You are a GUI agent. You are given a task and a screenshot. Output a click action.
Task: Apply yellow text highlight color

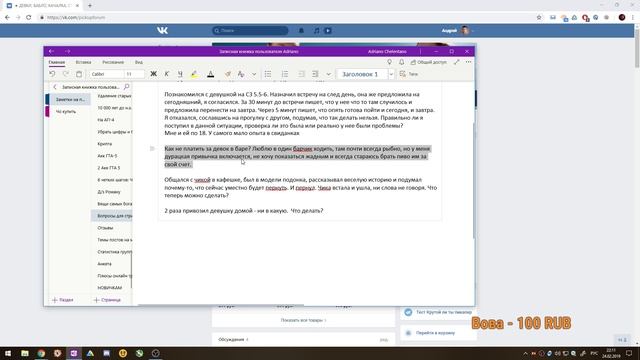click(x=194, y=74)
